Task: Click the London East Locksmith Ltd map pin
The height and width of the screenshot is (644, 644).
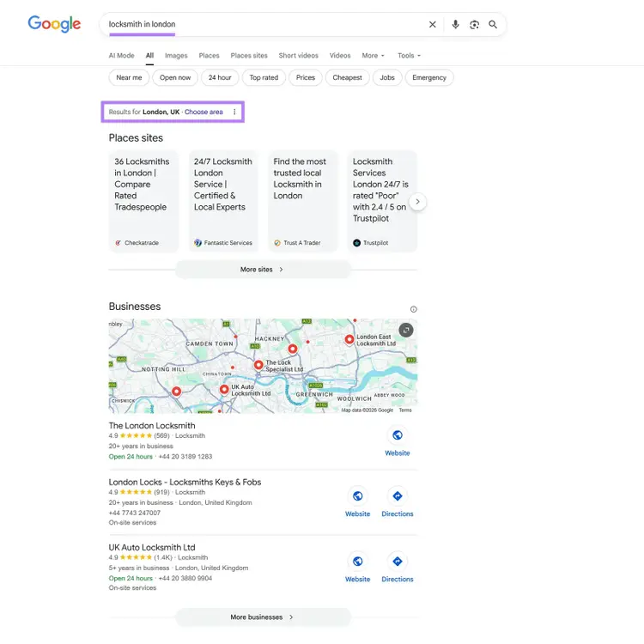Action: coord(349,340)
